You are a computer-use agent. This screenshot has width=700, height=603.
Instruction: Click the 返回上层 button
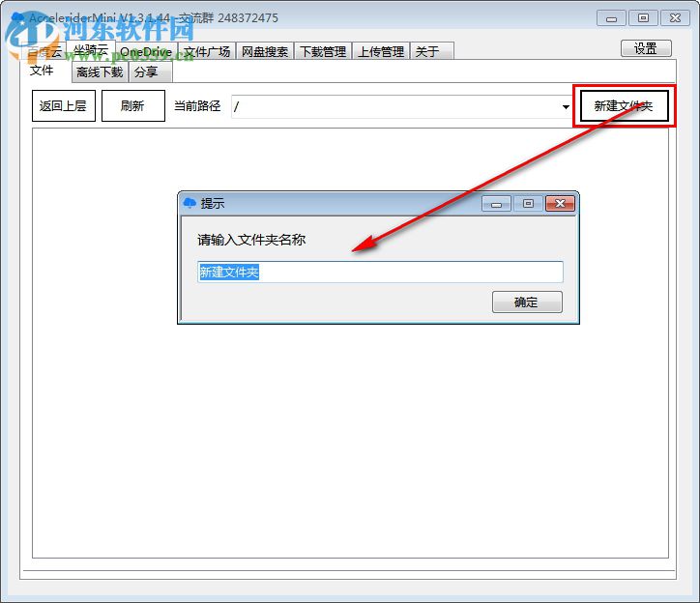coord(64,105)
